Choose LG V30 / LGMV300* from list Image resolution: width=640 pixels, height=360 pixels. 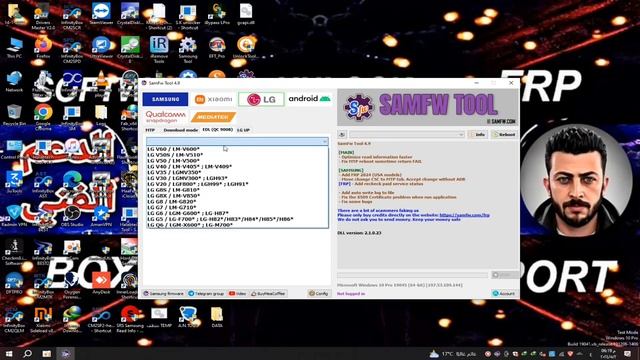237,178
